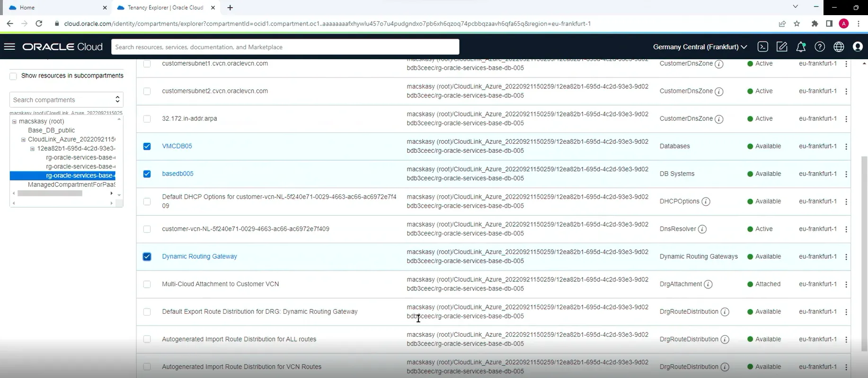Open the browser tab search chevron
The width and height of the screenshot is (868, 378).
795,7
